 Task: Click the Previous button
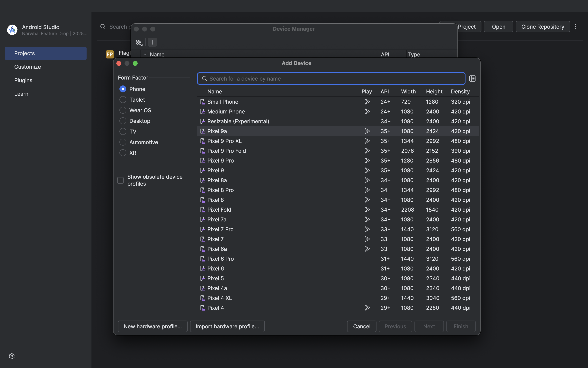tap(395, 326)
